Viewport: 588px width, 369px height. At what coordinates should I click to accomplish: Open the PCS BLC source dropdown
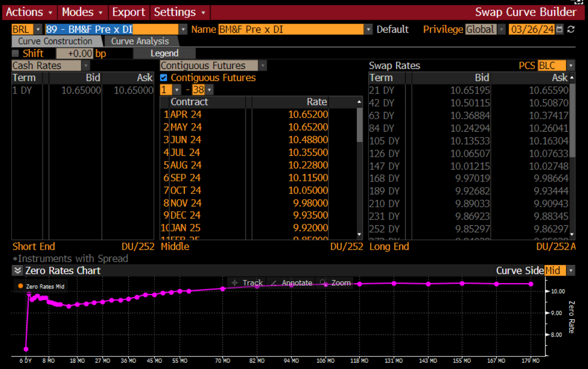571,66
